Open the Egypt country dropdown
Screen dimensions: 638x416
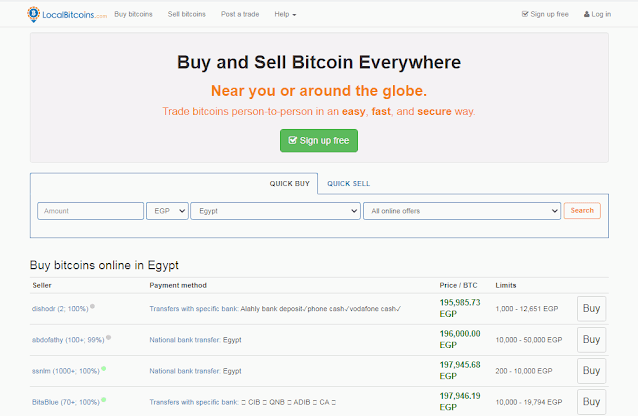(275, 211)
